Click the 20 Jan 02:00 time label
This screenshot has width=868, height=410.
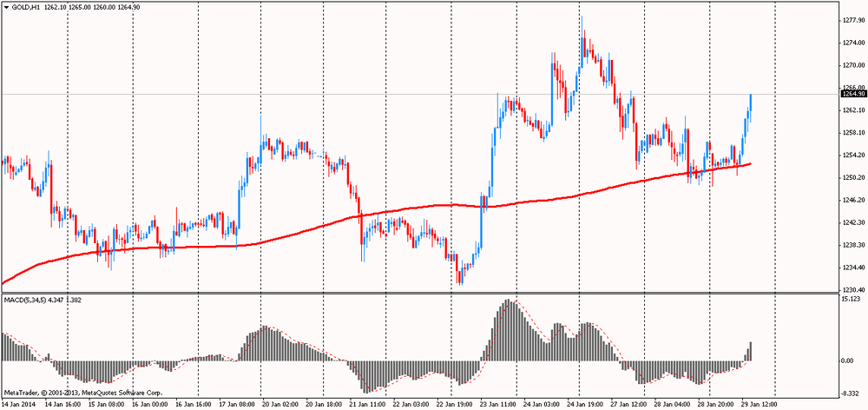click(280, 404)
